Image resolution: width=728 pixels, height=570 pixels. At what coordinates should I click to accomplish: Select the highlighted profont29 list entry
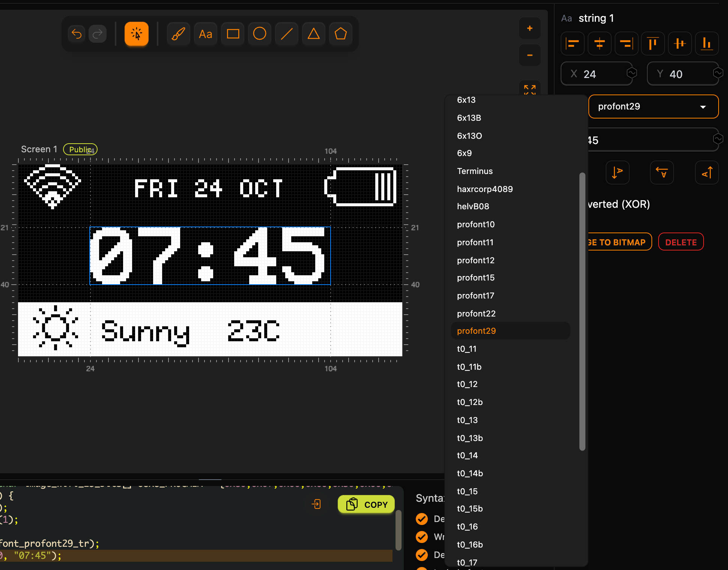[510, 331]
